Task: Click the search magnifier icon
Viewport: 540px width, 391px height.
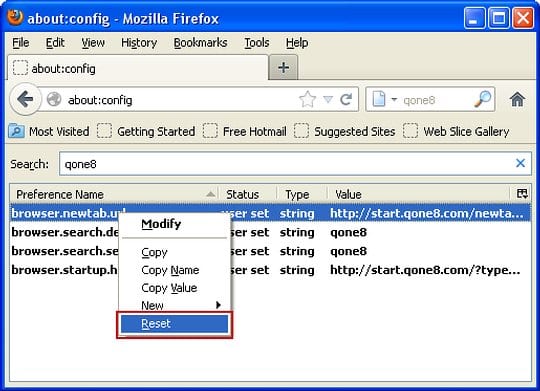Action: pos(482,99)
